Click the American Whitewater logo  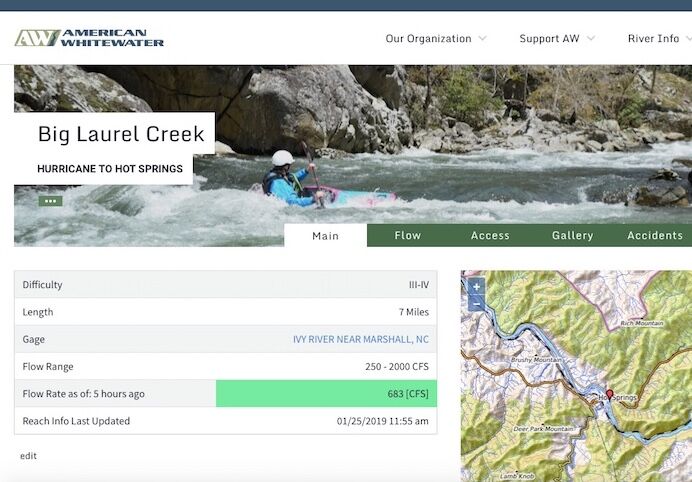point(89,38)
